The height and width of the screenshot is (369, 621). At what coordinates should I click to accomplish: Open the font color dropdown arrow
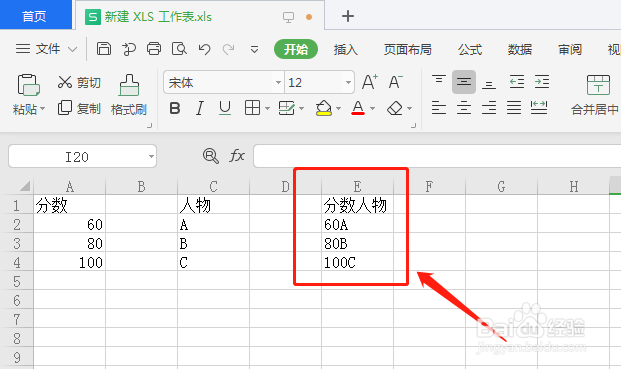(372, 108)
